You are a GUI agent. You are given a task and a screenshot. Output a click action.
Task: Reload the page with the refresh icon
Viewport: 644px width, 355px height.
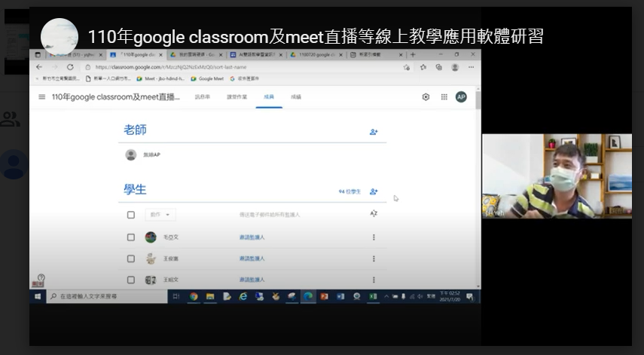70,67
